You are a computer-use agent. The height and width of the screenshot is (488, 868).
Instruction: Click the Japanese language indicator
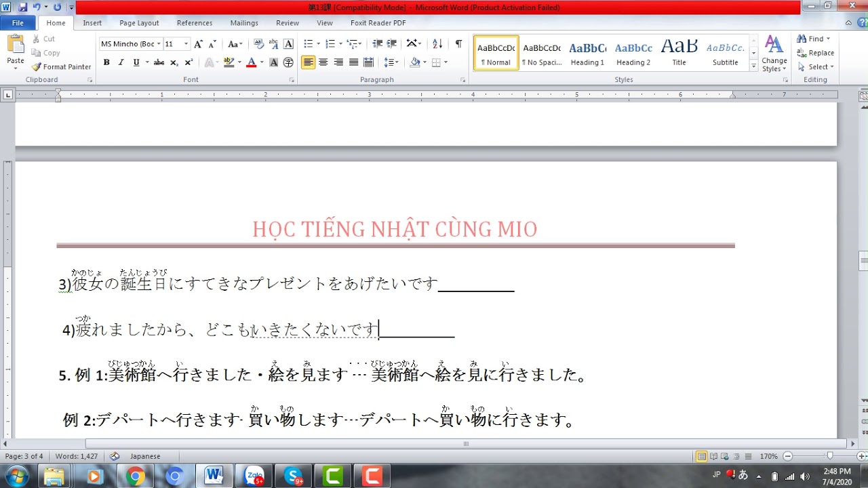point(145,456)
